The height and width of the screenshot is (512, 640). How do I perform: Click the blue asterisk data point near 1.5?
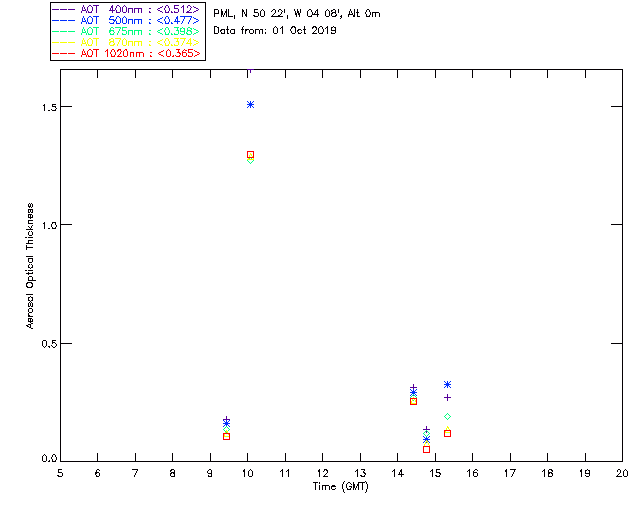[251, 105]
